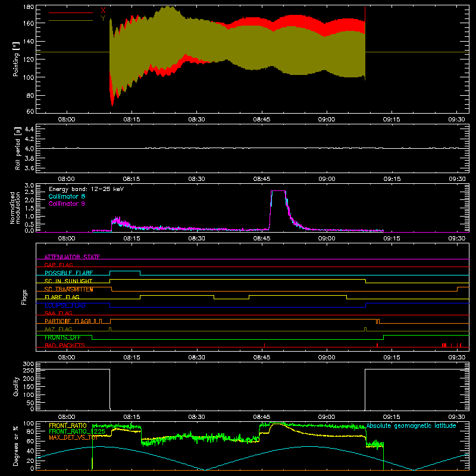The image size is (476, 476).
Task: Select the Flags axis title
Action: tap(24, 297)
